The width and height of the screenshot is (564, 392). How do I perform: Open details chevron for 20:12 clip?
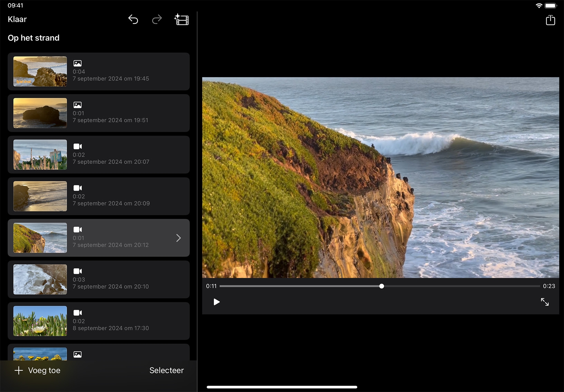178,238
